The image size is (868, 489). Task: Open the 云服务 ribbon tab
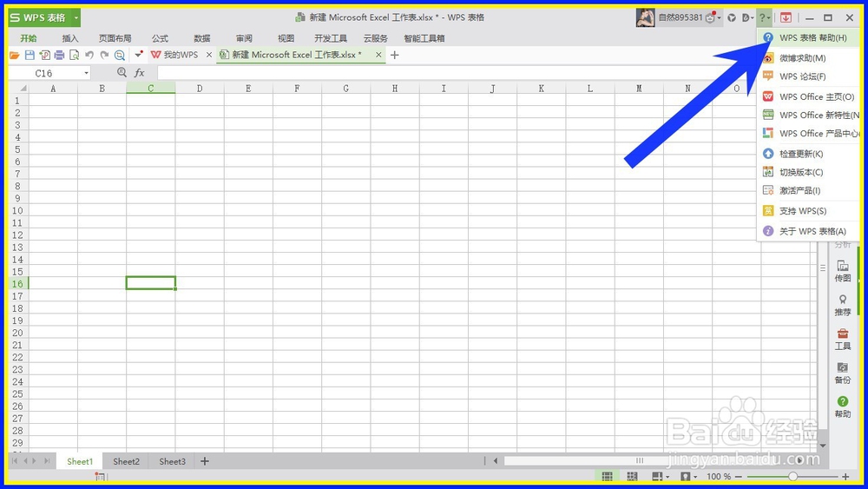click(x=375, y=38)
